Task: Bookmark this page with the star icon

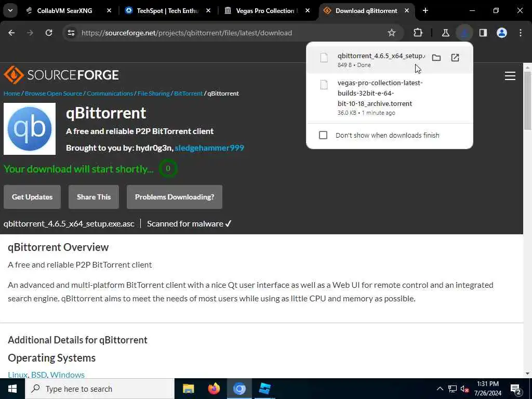Action: coord(392,33)
